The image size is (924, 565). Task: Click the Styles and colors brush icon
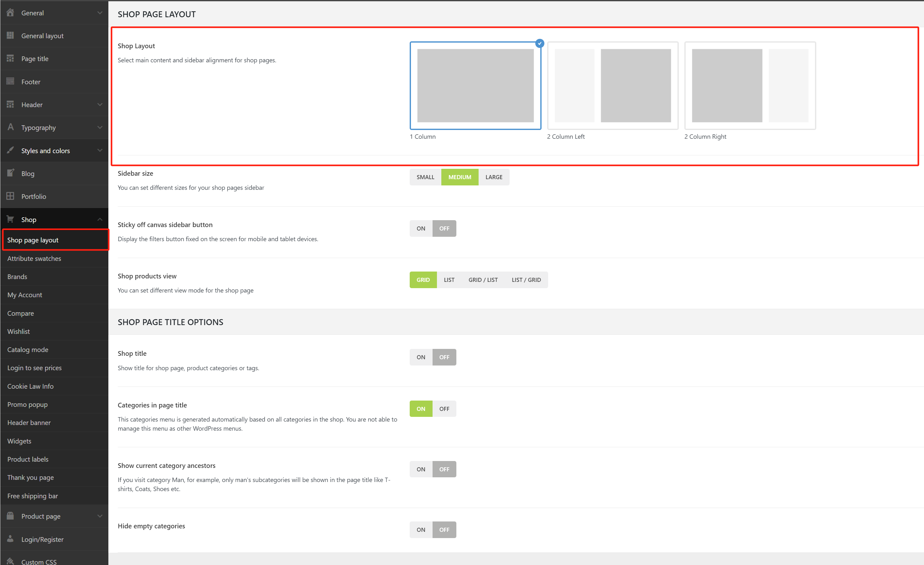(x=10, y=150)
